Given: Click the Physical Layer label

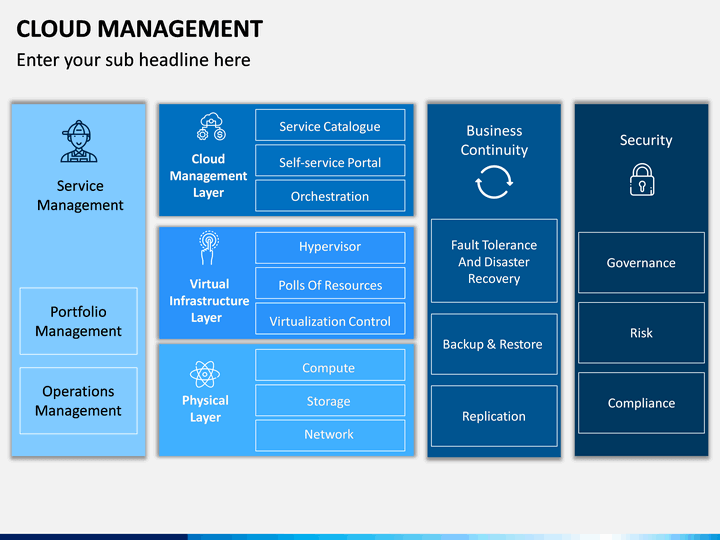Looking at the screenshot, I should click(x=205, y=409).
